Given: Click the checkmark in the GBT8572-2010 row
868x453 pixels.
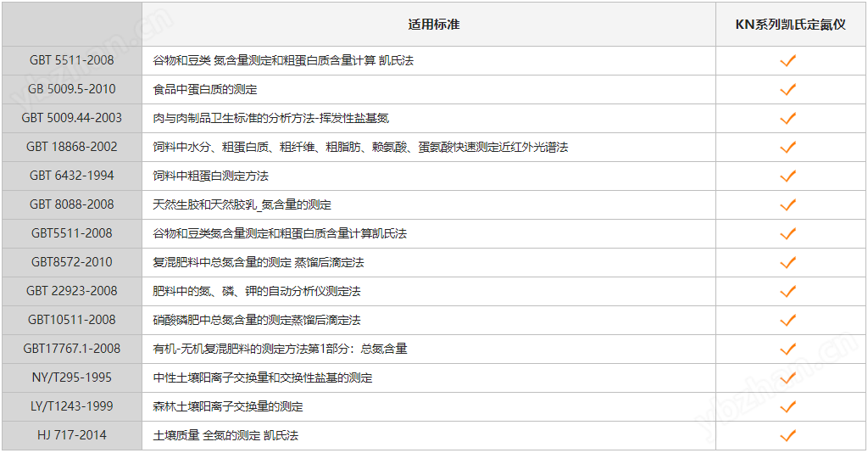Looking at the screenshot, I should [787, 262].
